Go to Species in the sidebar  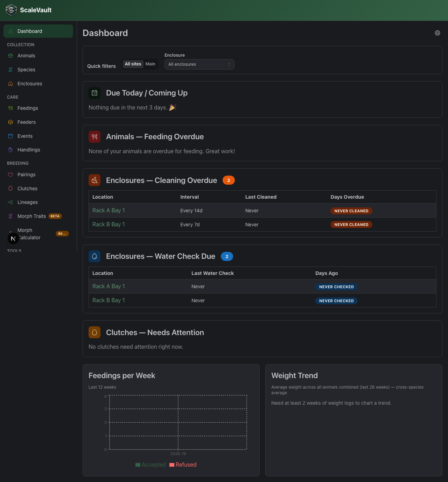point(38,70)
